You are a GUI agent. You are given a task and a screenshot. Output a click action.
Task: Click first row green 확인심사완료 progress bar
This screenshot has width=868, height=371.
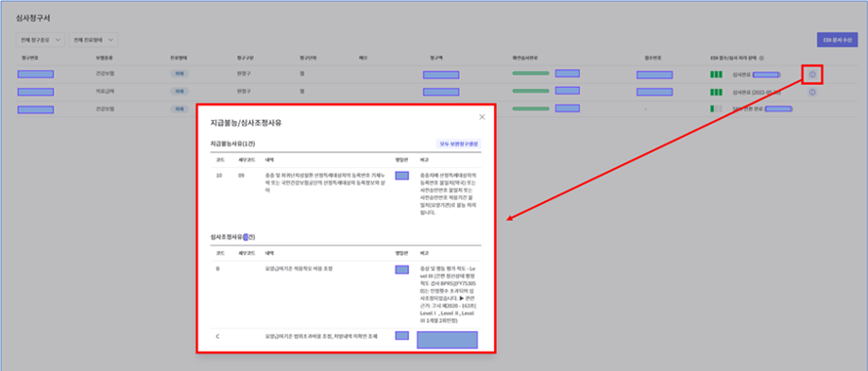point(531,73)
